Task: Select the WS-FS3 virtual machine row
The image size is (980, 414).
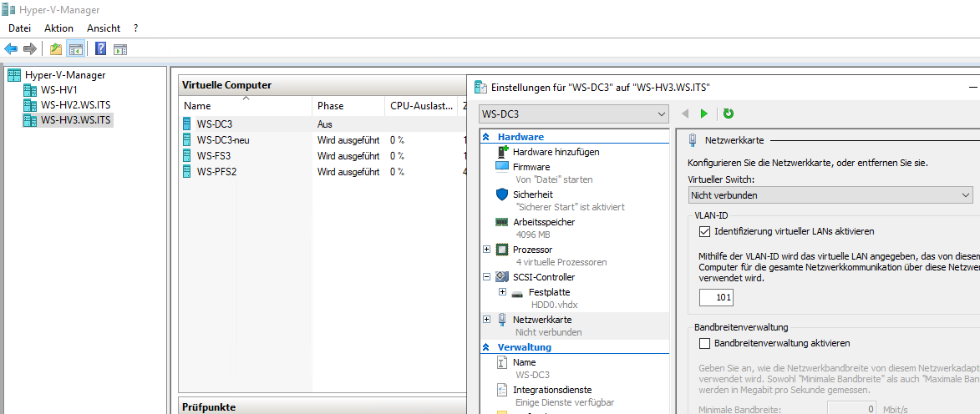Action: [322, 155]
